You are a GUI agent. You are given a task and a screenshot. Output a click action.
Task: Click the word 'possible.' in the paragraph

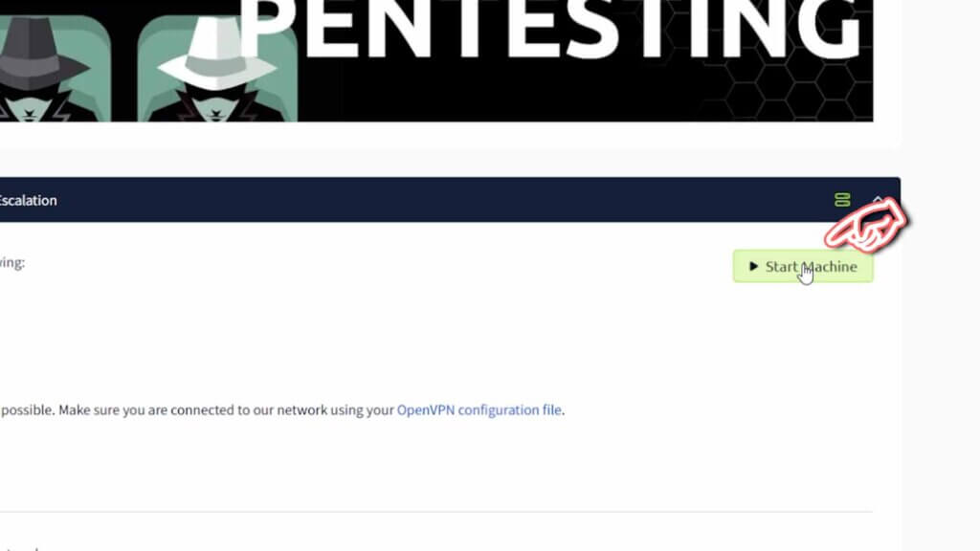click(x=28, y=409)
